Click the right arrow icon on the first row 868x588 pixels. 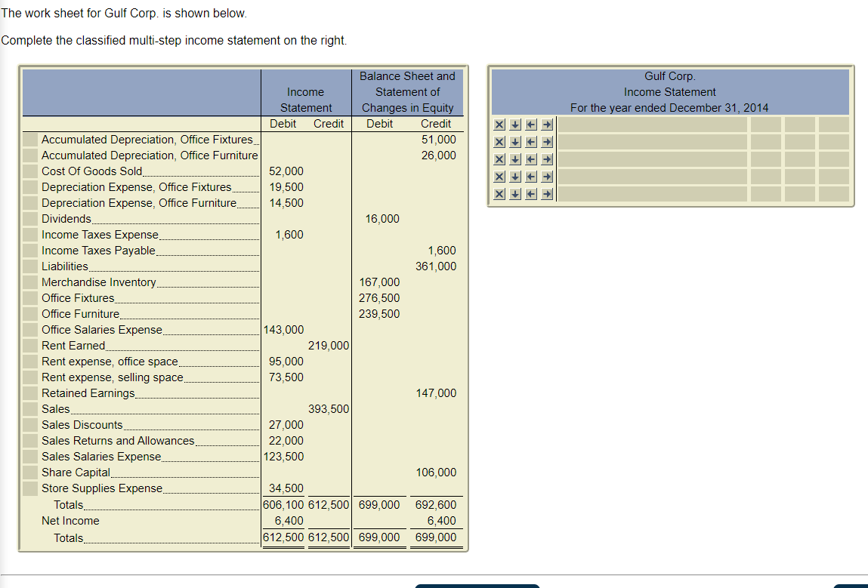pos(546,125)
